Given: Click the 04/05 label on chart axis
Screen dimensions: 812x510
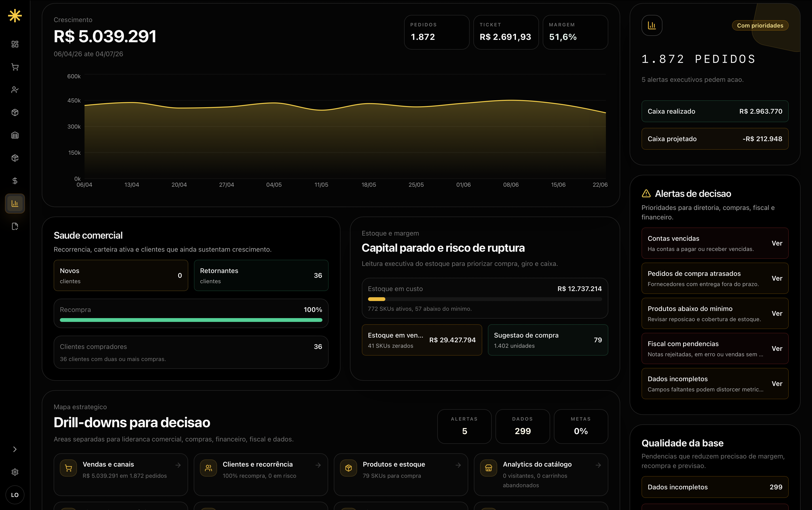Looking at the screenshot, I should pos(274,185).
